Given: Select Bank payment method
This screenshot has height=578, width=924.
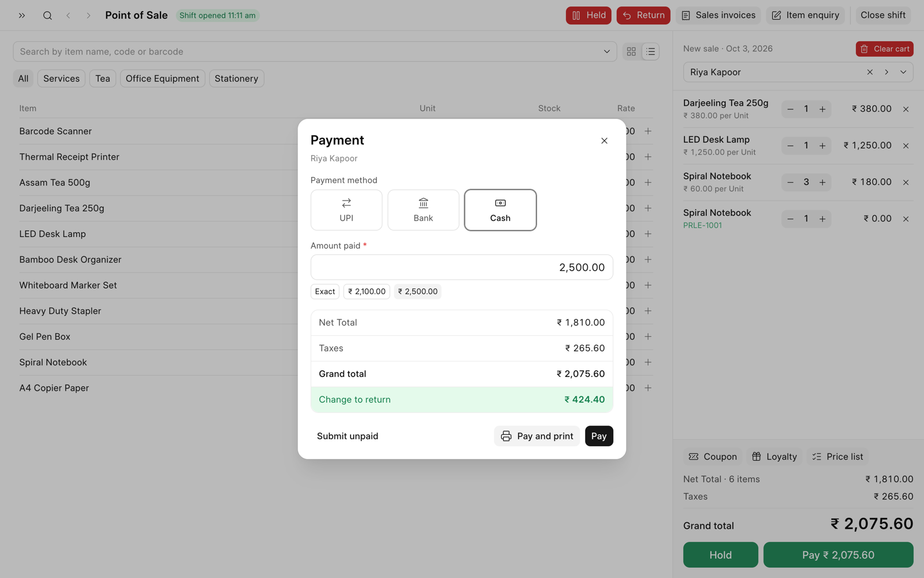Looking at the screenshot, I should pos(423,210).
